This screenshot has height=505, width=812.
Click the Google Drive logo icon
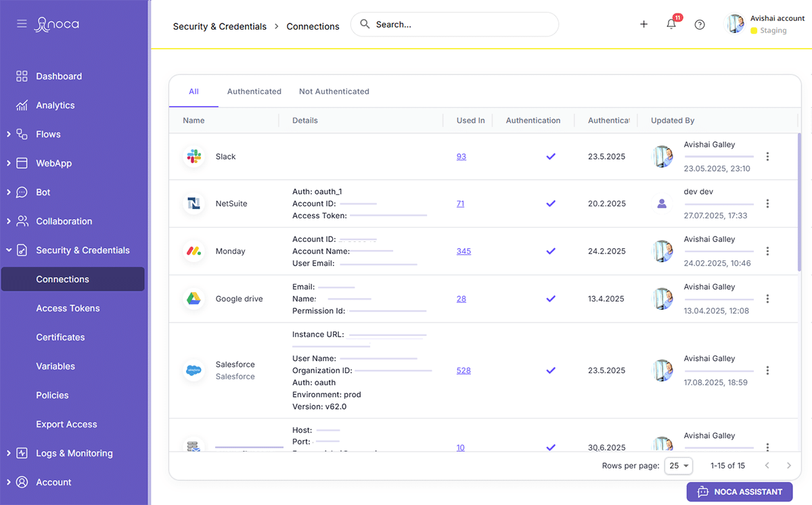click(194, 299)
